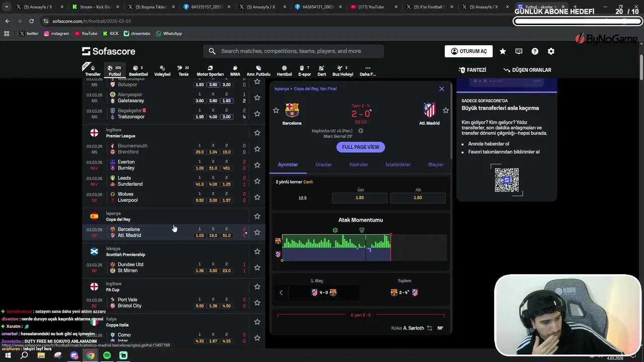Open Trendler section icon

(93, 70)
